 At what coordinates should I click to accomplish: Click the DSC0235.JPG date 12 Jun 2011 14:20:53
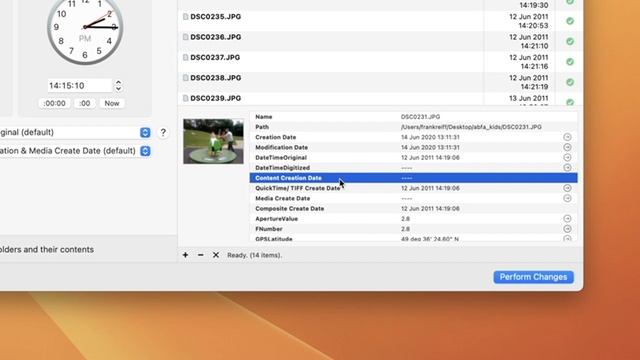click(x=529, y=21)
